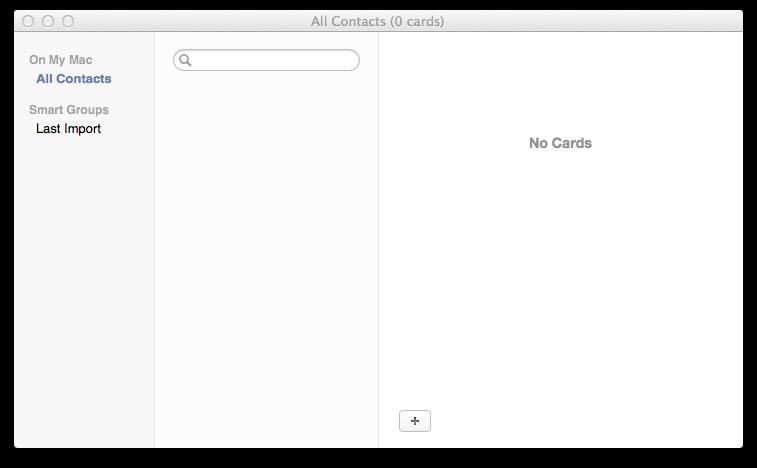
Task: Click the On My Mac section header
Action: tap(61, 60)
